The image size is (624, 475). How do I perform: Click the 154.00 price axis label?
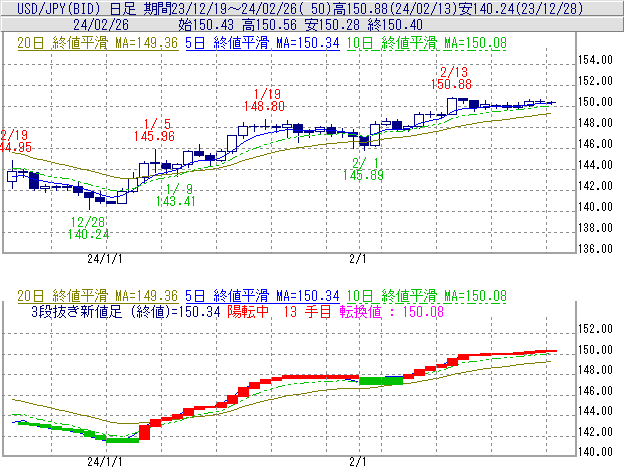[x=595, y=60]
